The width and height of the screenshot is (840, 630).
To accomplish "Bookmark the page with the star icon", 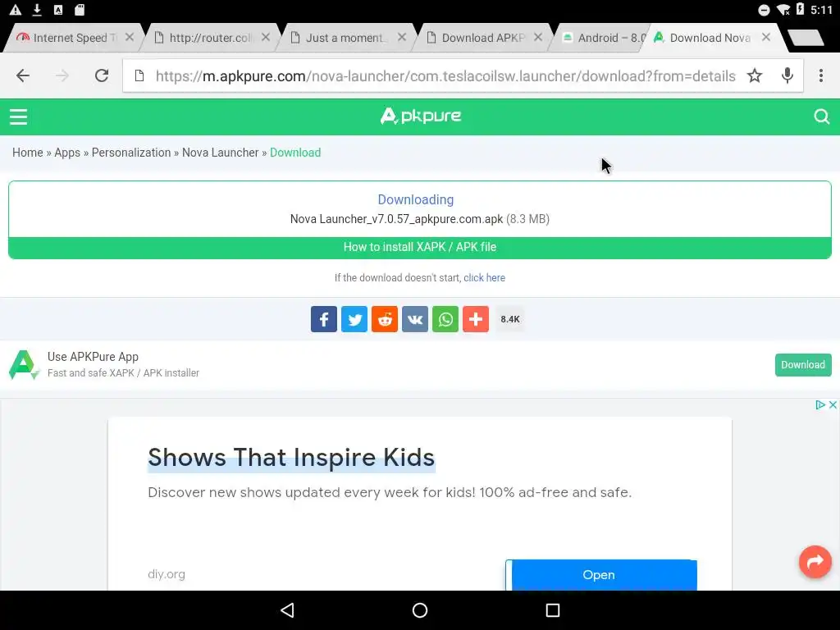I will coord(755,76).
